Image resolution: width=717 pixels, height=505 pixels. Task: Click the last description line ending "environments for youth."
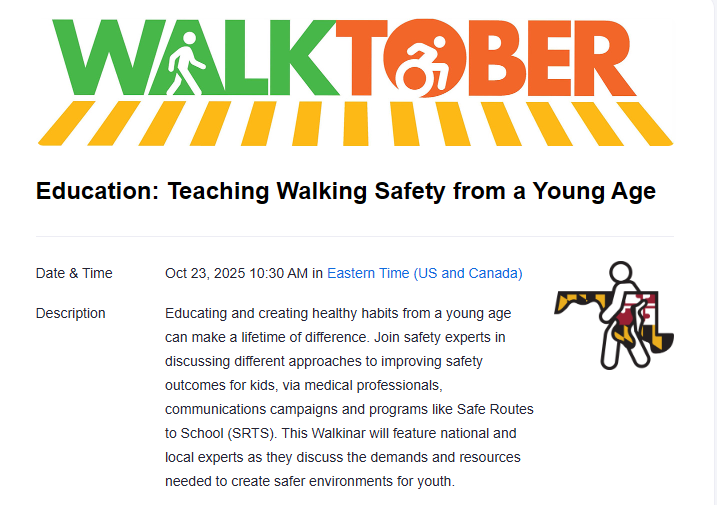310,481
